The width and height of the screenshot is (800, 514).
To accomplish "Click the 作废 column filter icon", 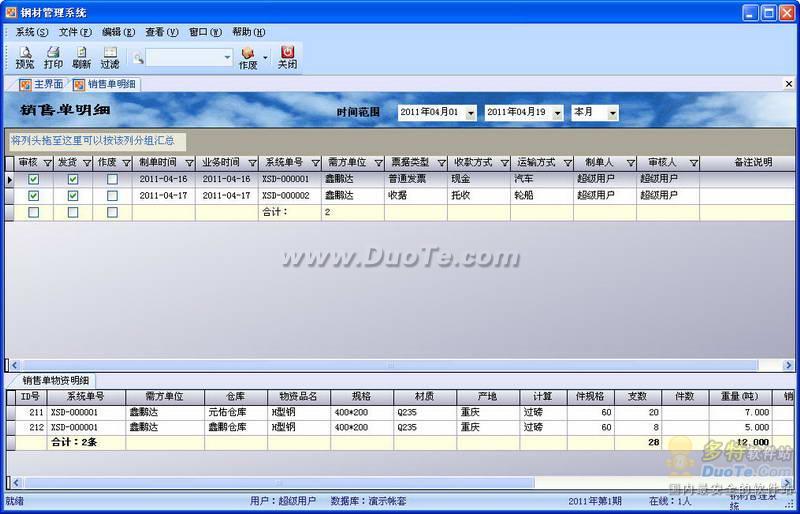I will [x=126, y=163].
